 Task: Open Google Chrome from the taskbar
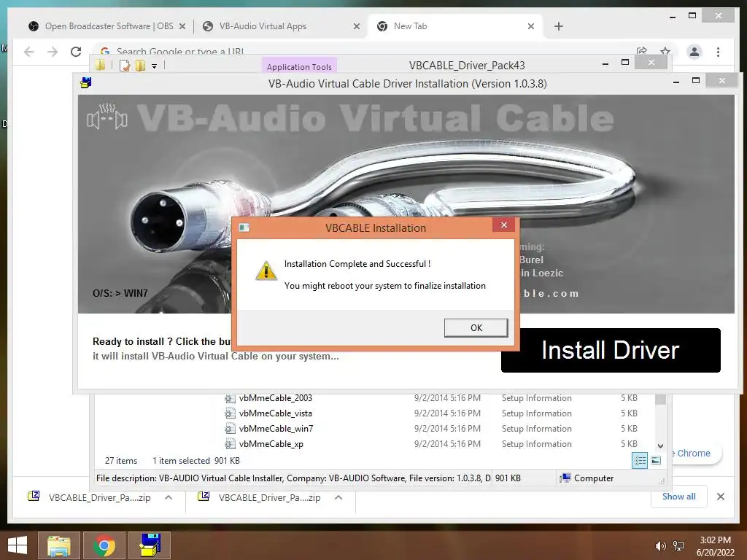click(x=104, y=545)
